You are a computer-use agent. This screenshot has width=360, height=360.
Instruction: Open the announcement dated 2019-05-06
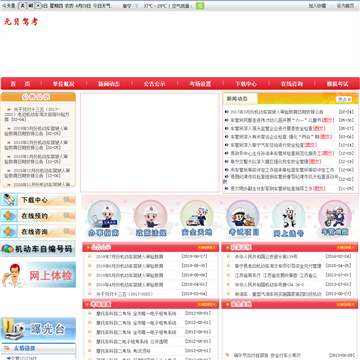pyautogui.click(x=130, y=275)
